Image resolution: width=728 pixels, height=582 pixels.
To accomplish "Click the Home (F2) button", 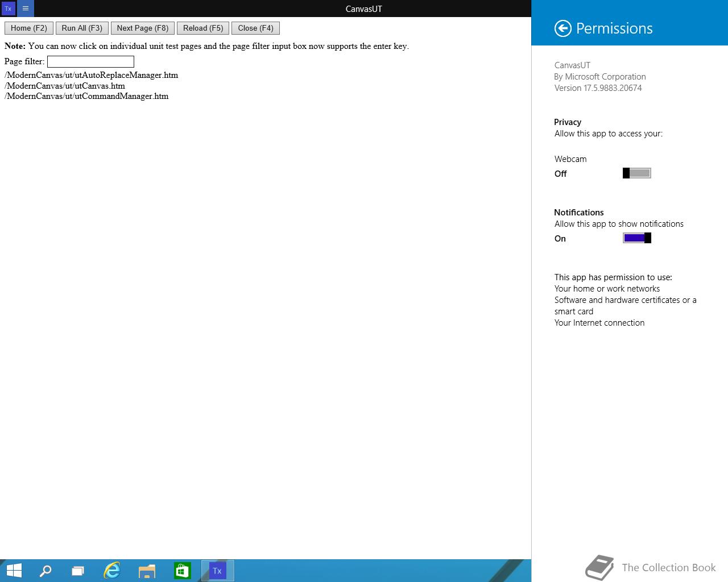I will coord(29,28).
